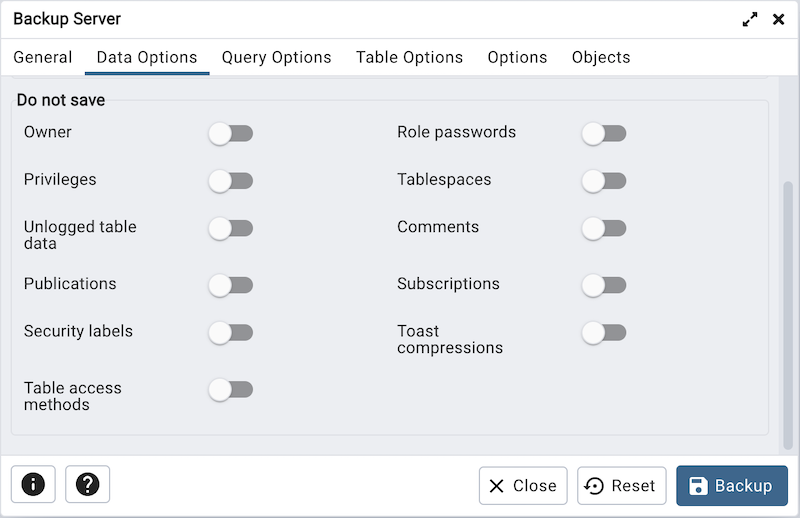Click the info icon button

tap(33, 485)
